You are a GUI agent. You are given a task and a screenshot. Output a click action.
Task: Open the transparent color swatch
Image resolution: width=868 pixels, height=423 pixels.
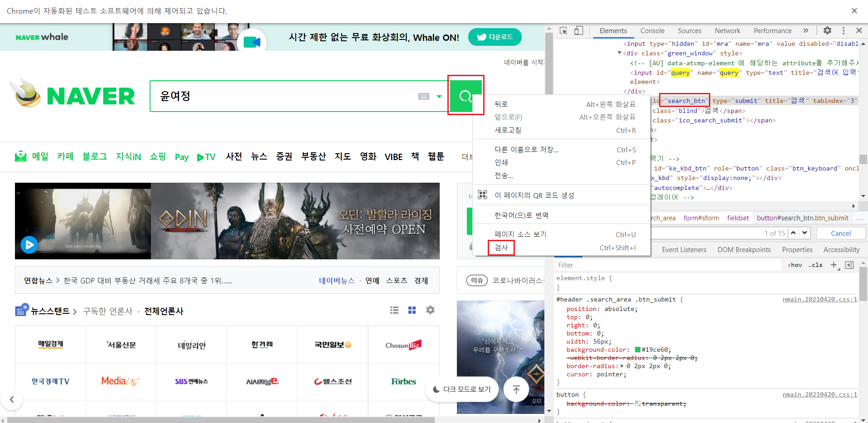click(638, 404)
